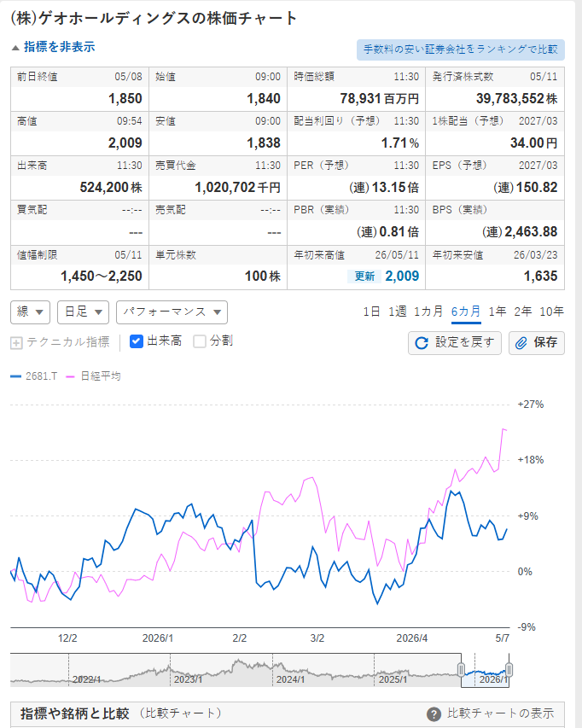Click 年初来安値 value 1,635
This screenshot has width=582, height=728.
click(x=540, y=276)
